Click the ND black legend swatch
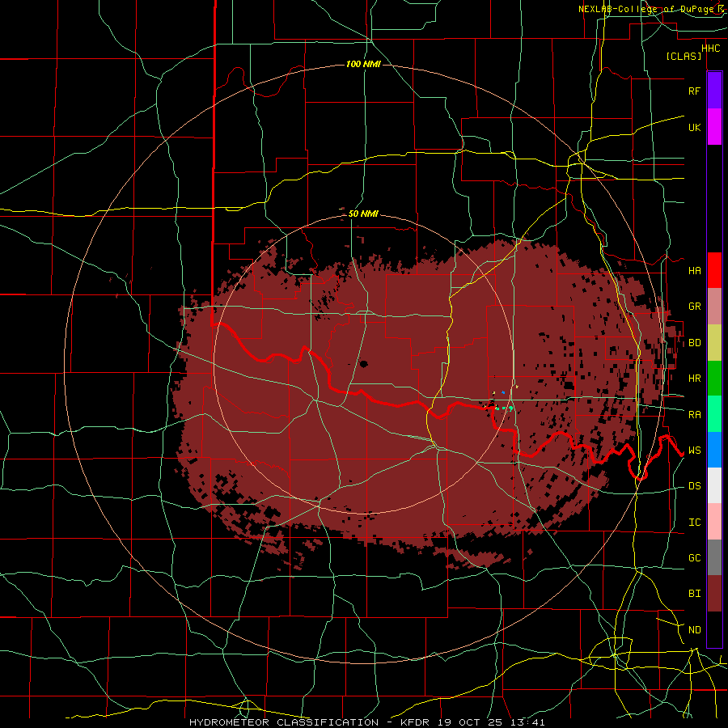The width and height of the screenshot is (728, 728). 714,629
